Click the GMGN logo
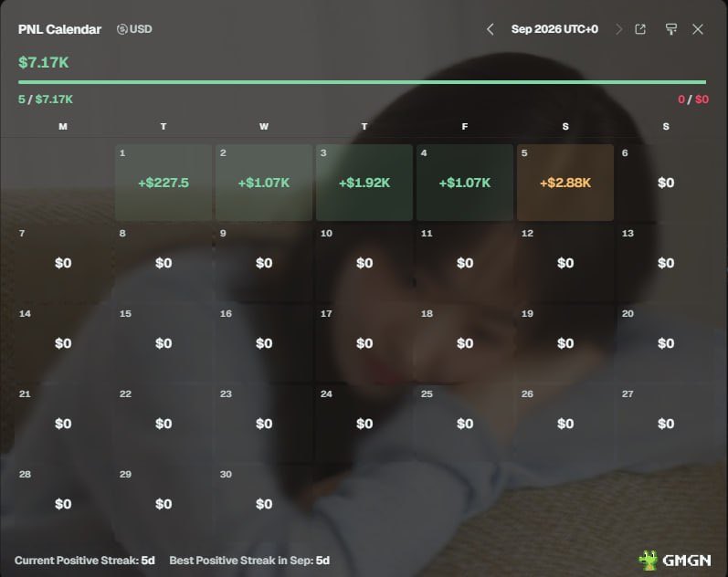The width and height of the screenshot is (728, 577). 675,561
